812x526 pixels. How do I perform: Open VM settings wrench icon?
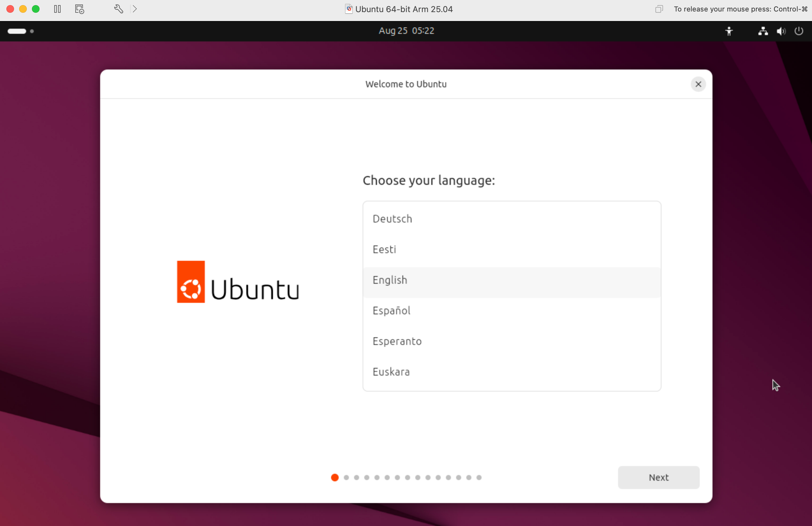tap(118, 9)
